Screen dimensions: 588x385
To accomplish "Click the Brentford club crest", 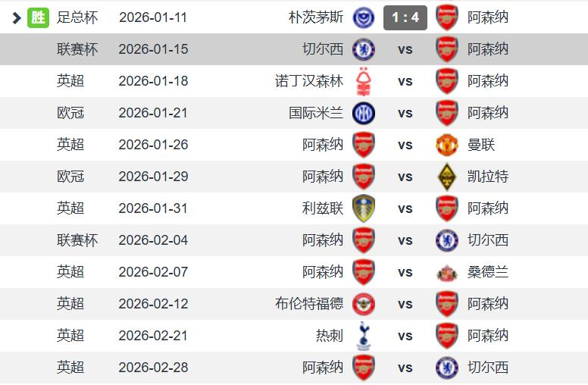I will [363, 304].
